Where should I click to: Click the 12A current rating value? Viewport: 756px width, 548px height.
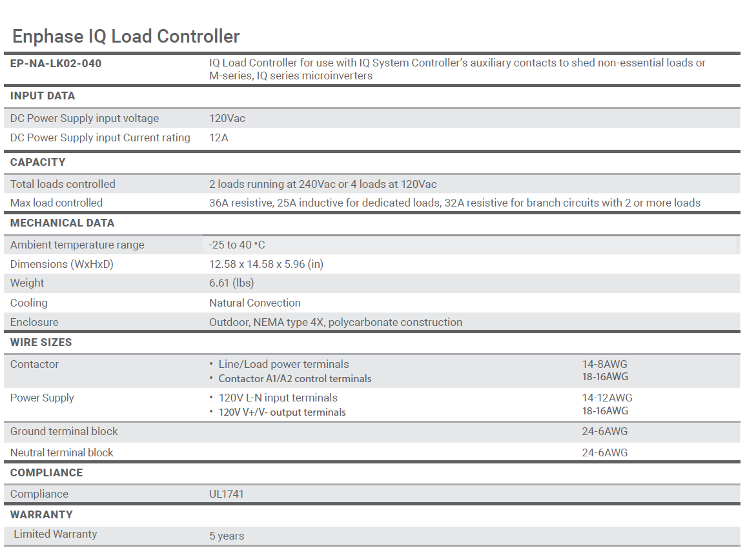point(219,137)
